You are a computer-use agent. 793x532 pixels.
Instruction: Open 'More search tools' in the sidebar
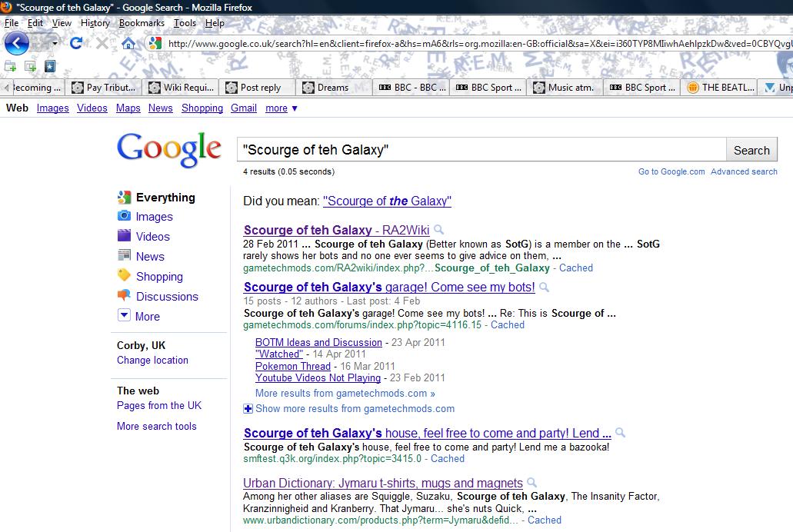pyautogui.click(x=156, y=427)
